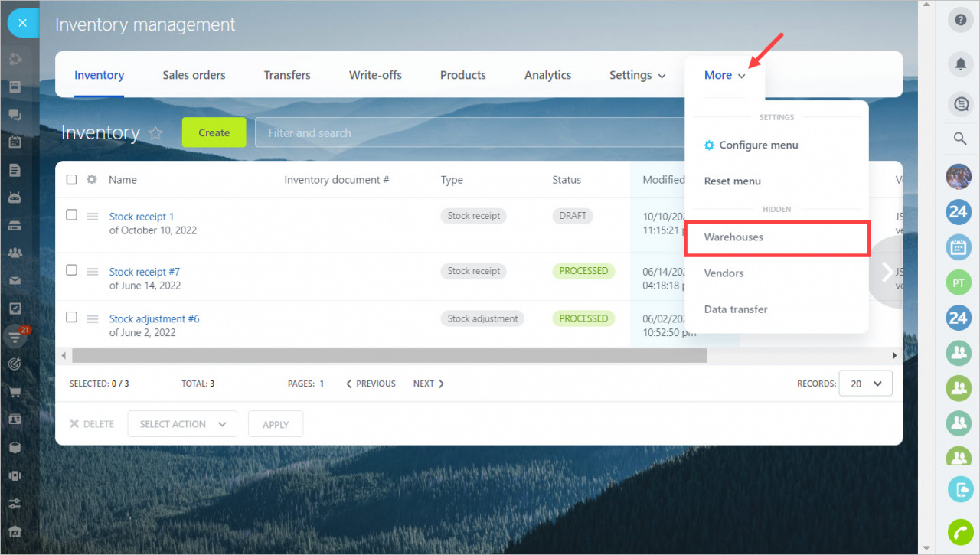The width and height of the screenshot is (980, 555).
Task: Collapse the More dropdown menu
Action: tap(724, 75)
